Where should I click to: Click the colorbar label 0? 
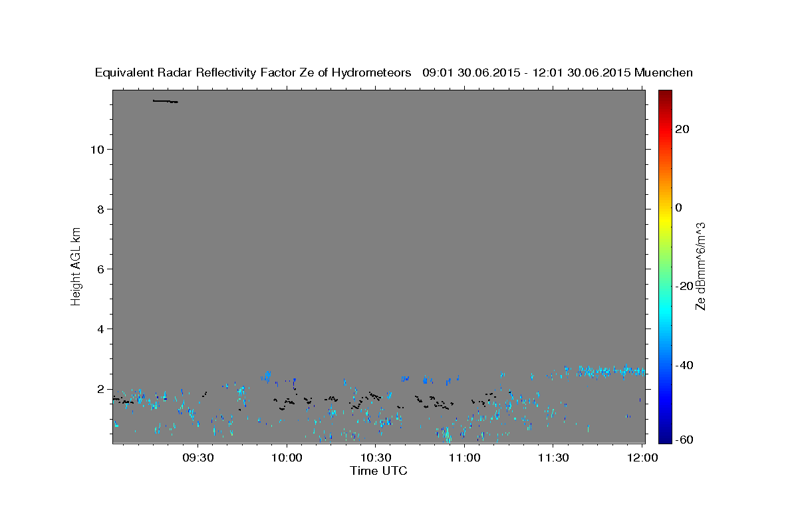(x=678, y=207)
